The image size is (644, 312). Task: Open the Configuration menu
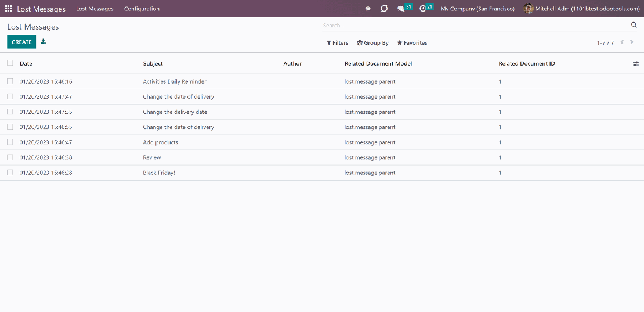142,9
